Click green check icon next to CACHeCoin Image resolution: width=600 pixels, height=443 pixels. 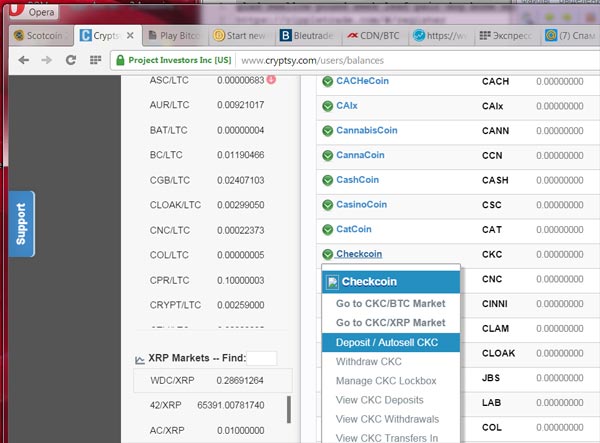328,81
